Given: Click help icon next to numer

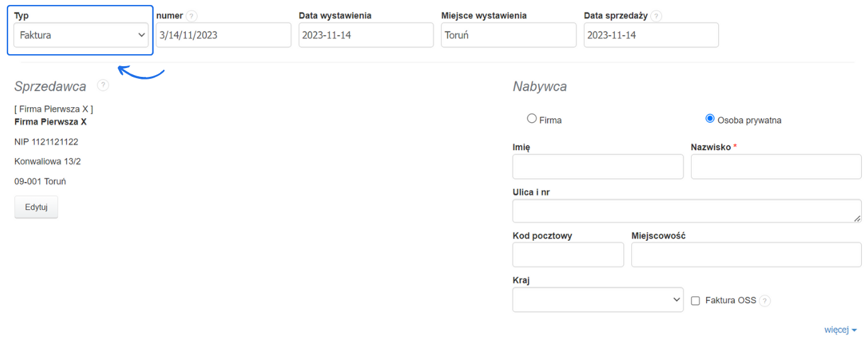Looking at the screenshot, I should point(191,16).
